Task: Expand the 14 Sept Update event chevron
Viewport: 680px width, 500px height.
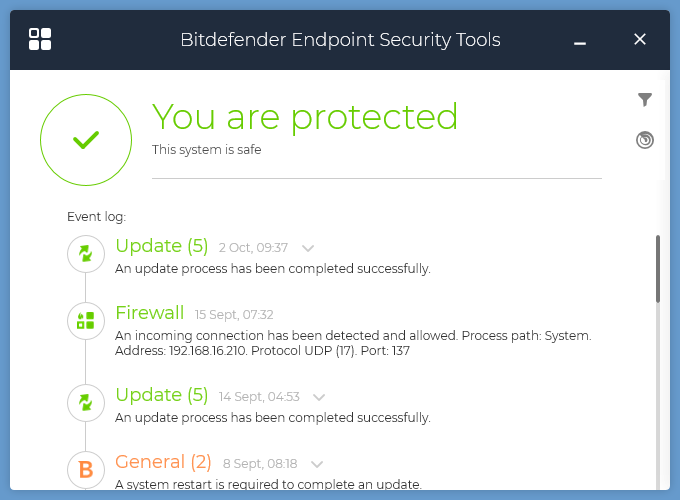Action: click(319, 397)
